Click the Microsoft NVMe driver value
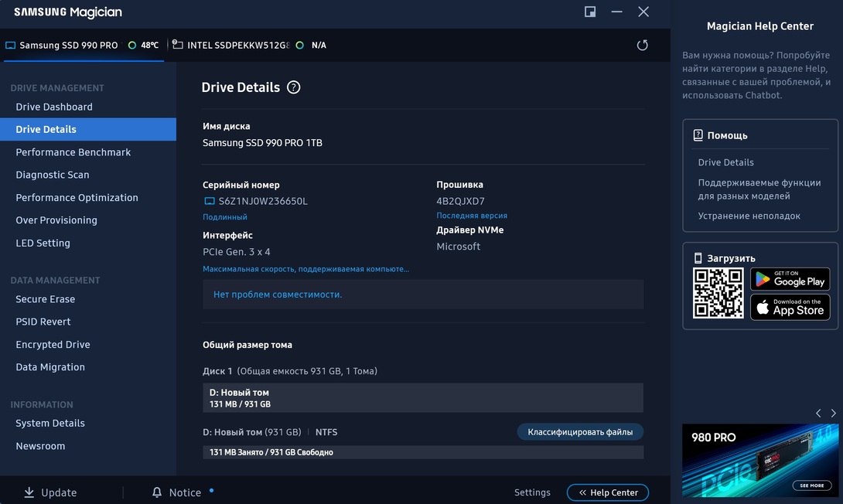Image resolution: width=843 pixels, height=504 pixels. (458, 247)
